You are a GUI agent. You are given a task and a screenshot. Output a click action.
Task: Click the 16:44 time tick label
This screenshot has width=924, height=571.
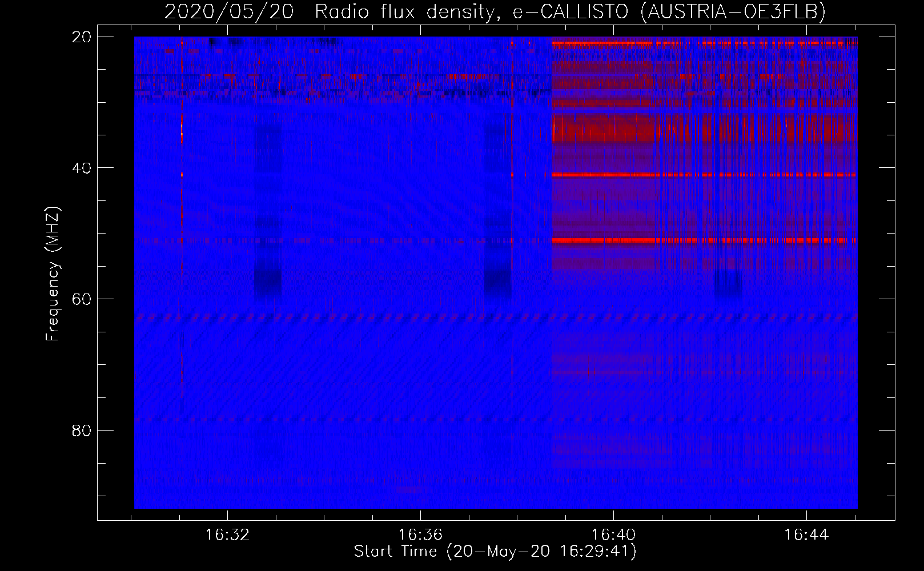coord(806,535)
